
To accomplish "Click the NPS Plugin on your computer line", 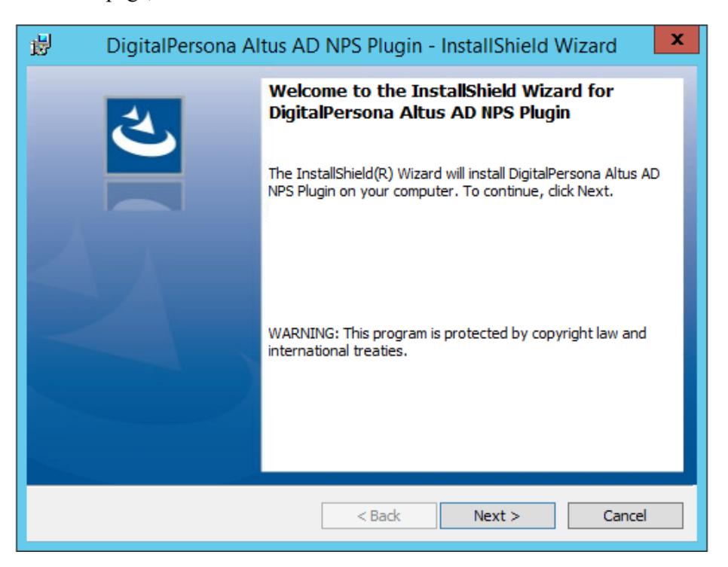I will pyautogui.click(x=441, y=191).
